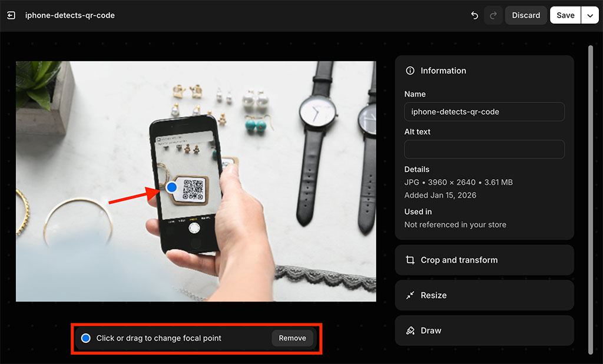
Task: Click the Save button
Action: (565, 15)
